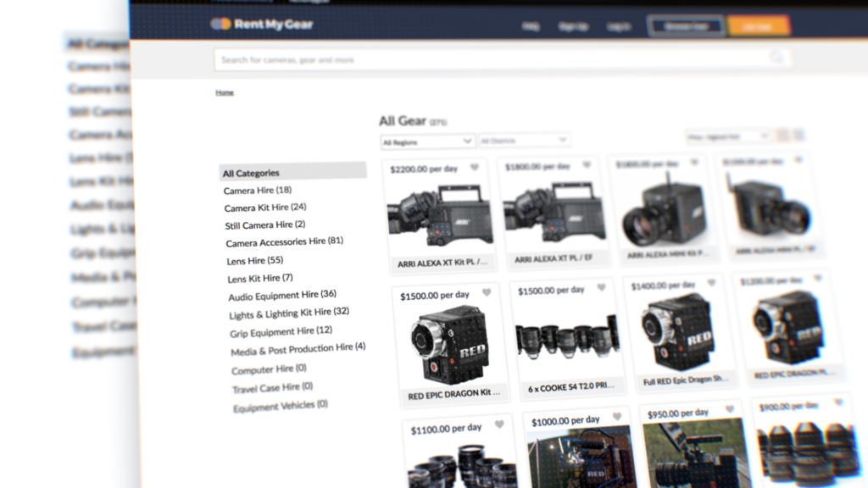The image size is (868, 488).
Task: Switch to grid view layout
Action: point(783,135)
